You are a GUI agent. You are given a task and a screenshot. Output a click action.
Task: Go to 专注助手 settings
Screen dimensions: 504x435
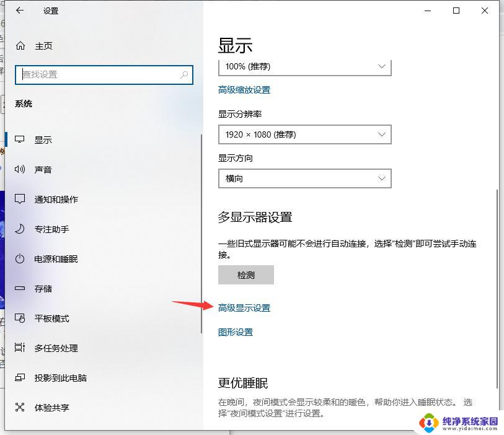pyautogui.click(x=52, y=229)
